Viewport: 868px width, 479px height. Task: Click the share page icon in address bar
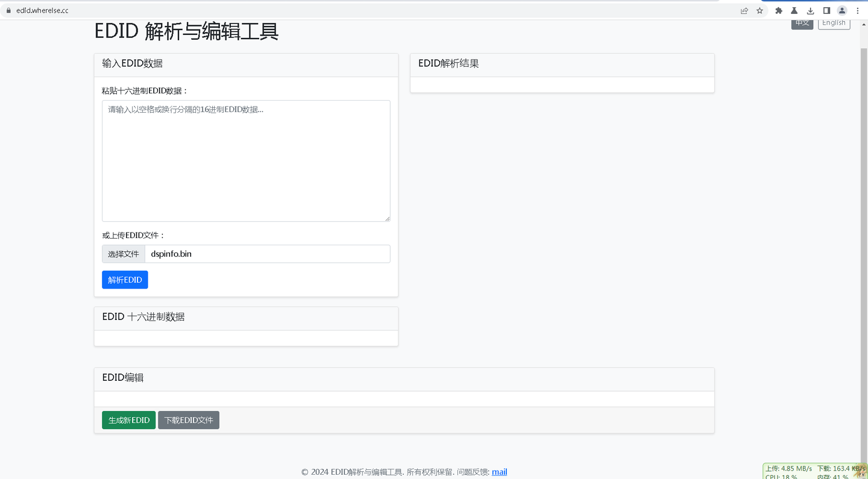click(744, 11)
